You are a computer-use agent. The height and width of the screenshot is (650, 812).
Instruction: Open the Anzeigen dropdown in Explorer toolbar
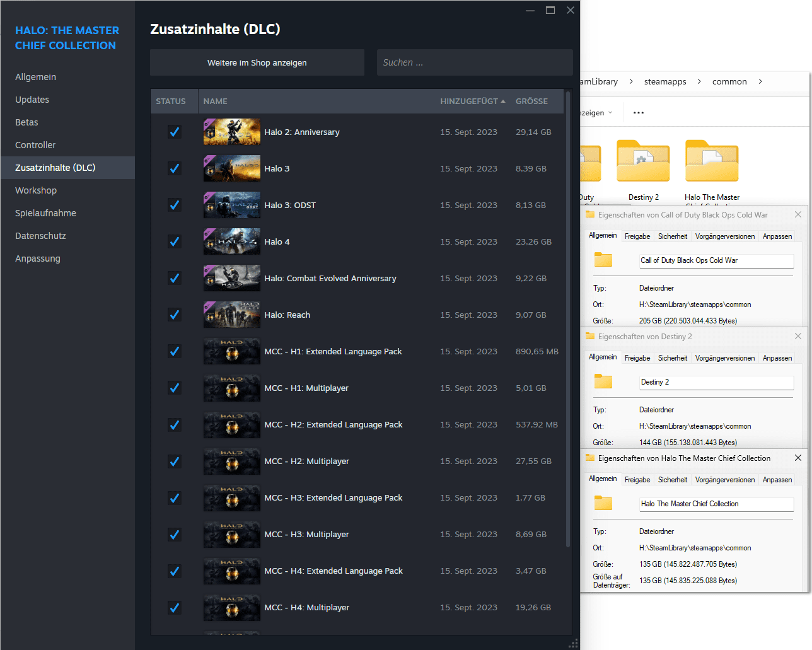click(x=596, y=113)
